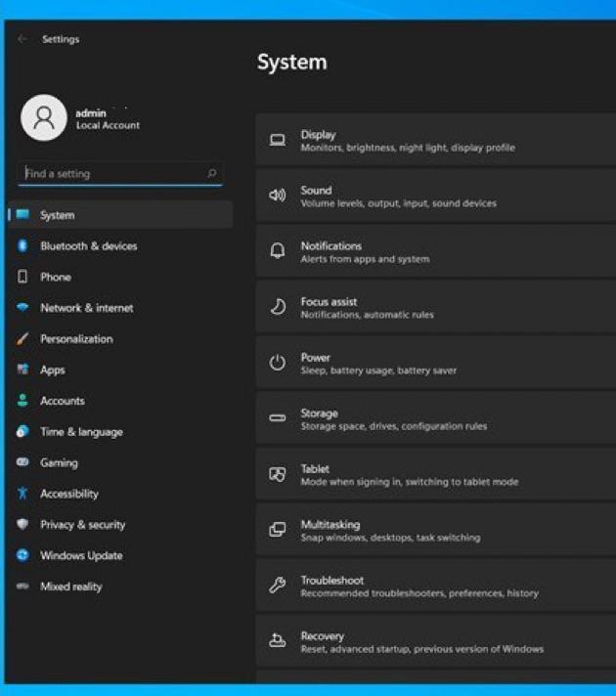The image size is (616, 696).
Task: Click the Network wifi icon in sidebar
Action: (x=22, y=307)
